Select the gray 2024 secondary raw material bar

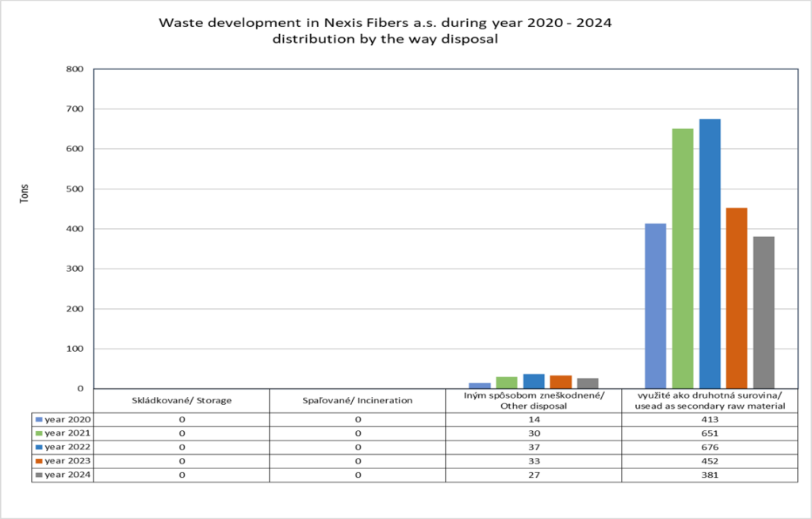(x=764, y=312)
